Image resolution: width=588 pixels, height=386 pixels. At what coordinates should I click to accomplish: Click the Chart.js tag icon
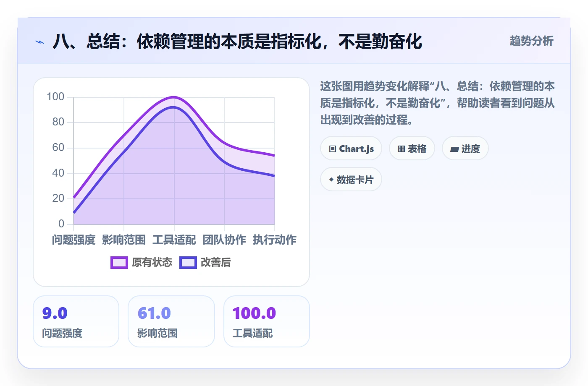pos(333,149)
